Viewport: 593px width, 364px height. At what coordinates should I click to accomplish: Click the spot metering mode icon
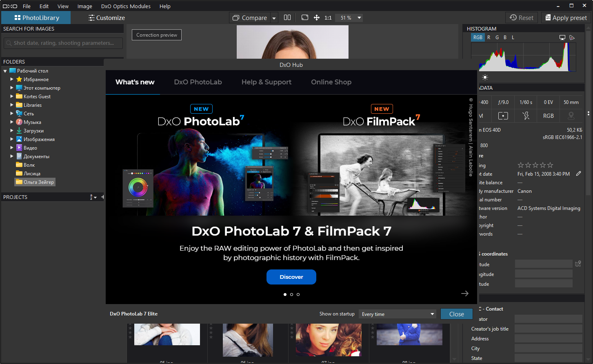(x=503, y=116)
